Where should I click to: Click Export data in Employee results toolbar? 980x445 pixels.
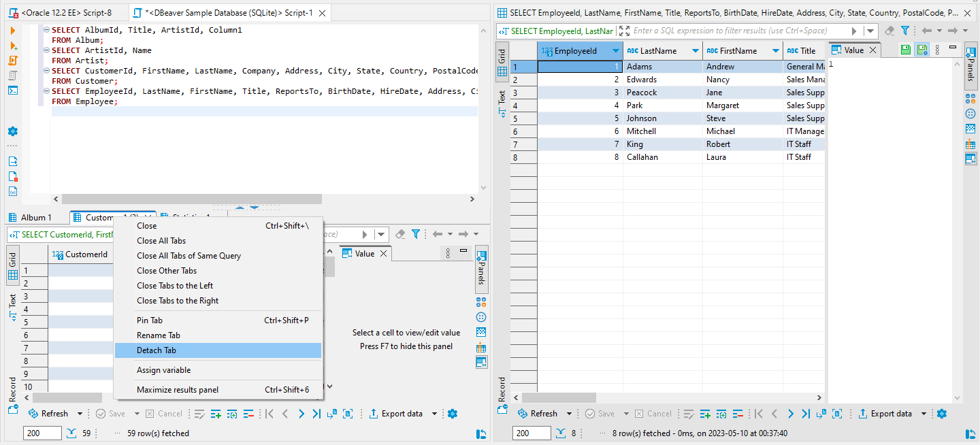tap(885, 414)
